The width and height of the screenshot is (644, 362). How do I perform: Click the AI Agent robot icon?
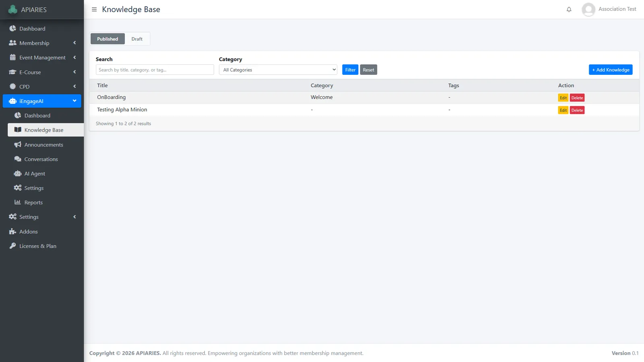pos(18,173)
